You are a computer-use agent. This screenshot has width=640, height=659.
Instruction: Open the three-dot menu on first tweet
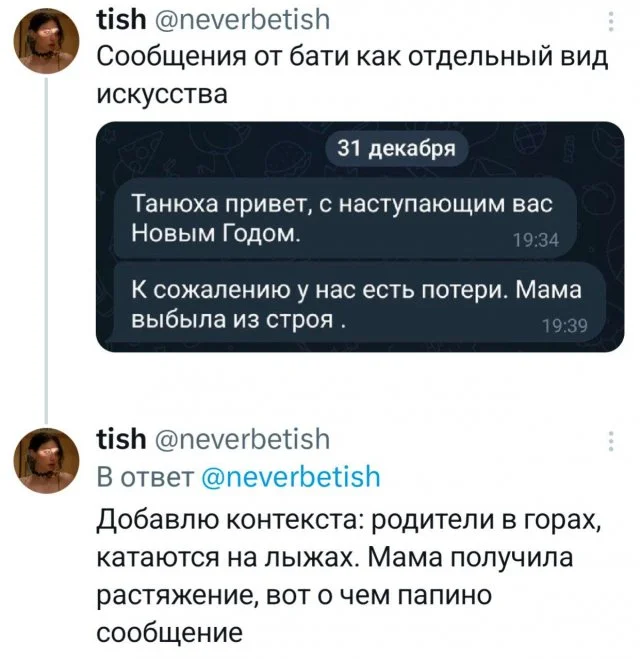pos(611,21)
